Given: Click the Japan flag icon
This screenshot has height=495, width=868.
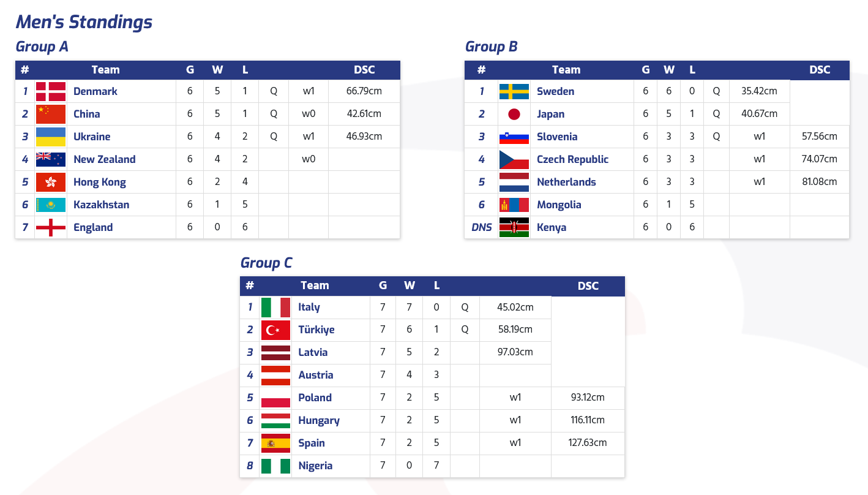Looking at the screenshot, I should pyautogui.click(x=514, y=114).
